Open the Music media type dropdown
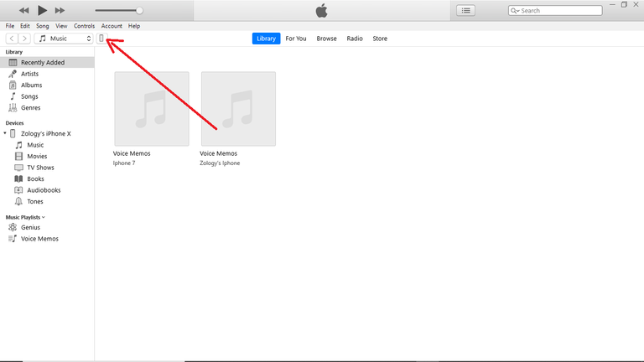This screenshot has width=644, height=362. tap(64, 39)
